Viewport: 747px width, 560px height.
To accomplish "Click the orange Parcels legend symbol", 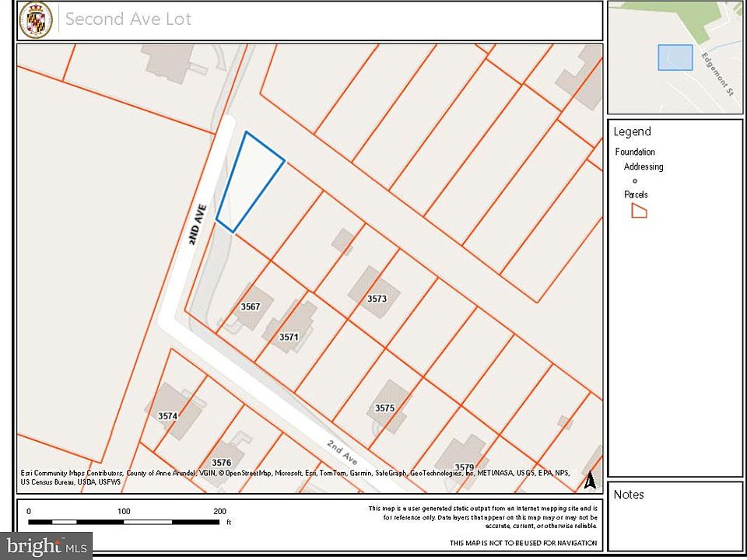I will tap(639, 210).
